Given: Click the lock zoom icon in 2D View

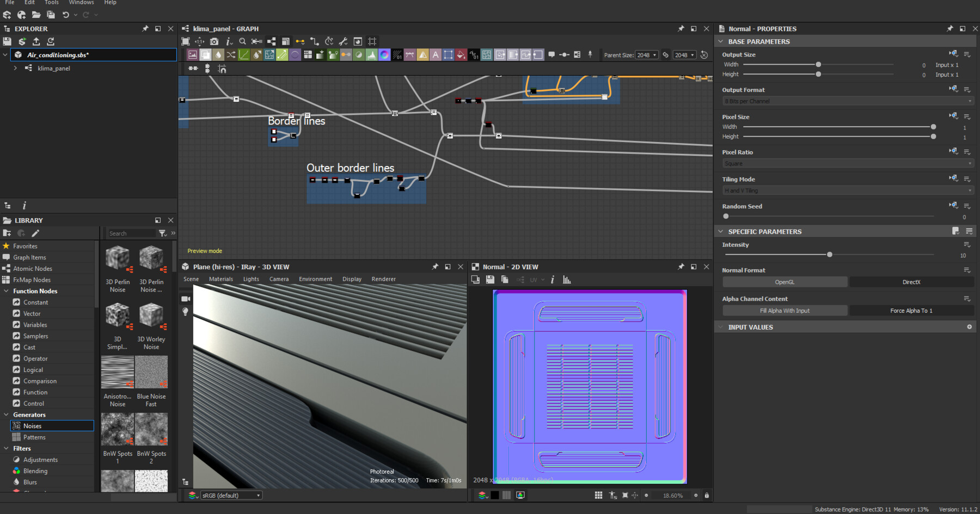Looking at the screenshot, I should [706, 496].
